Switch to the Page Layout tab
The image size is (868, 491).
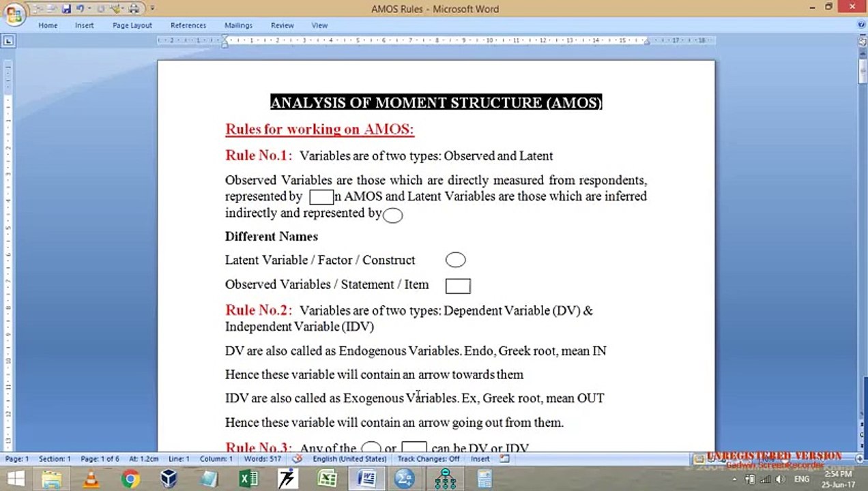coord(132,25)
